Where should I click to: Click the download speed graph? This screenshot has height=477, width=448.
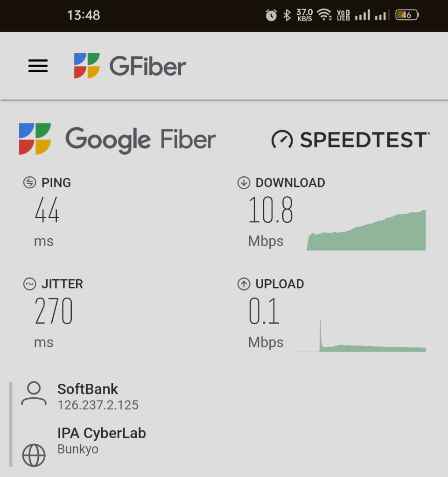pyautogui.click(x=366, y=230)
